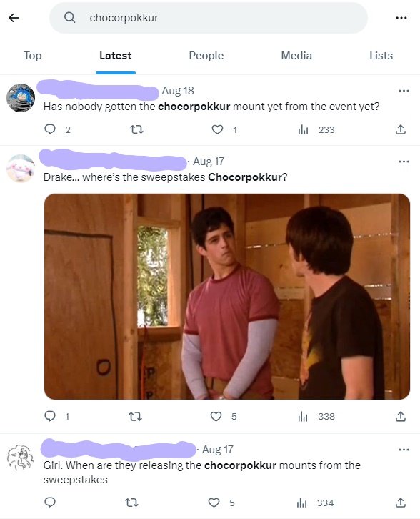This screenshot has width=420, height=519.
Task: Open the Sonic avatar profile
Action: (x=21, y=98)
